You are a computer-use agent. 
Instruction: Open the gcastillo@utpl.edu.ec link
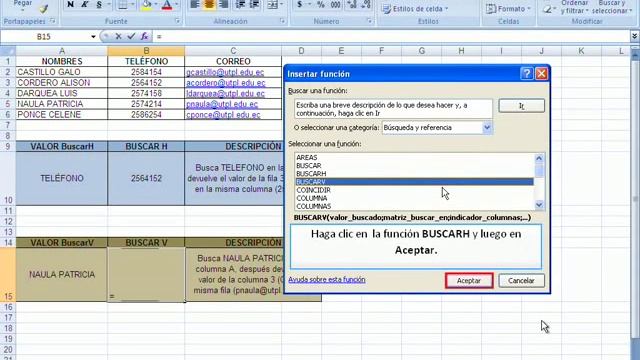pos(225,72)
